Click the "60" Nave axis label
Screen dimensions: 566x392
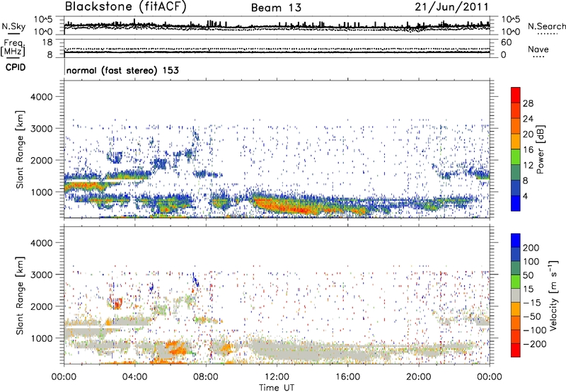coord(506,42)
